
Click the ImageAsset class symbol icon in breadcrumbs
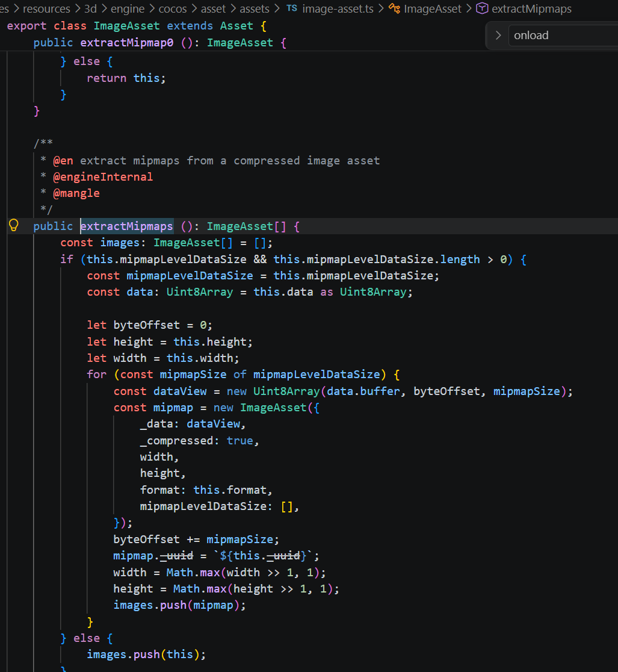[x=394, y=8]
